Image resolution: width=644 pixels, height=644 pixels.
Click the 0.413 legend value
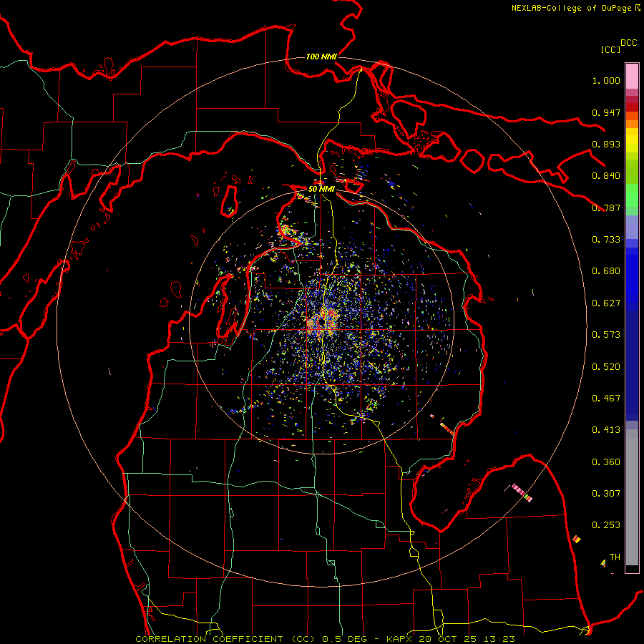(x=606, y=430)
